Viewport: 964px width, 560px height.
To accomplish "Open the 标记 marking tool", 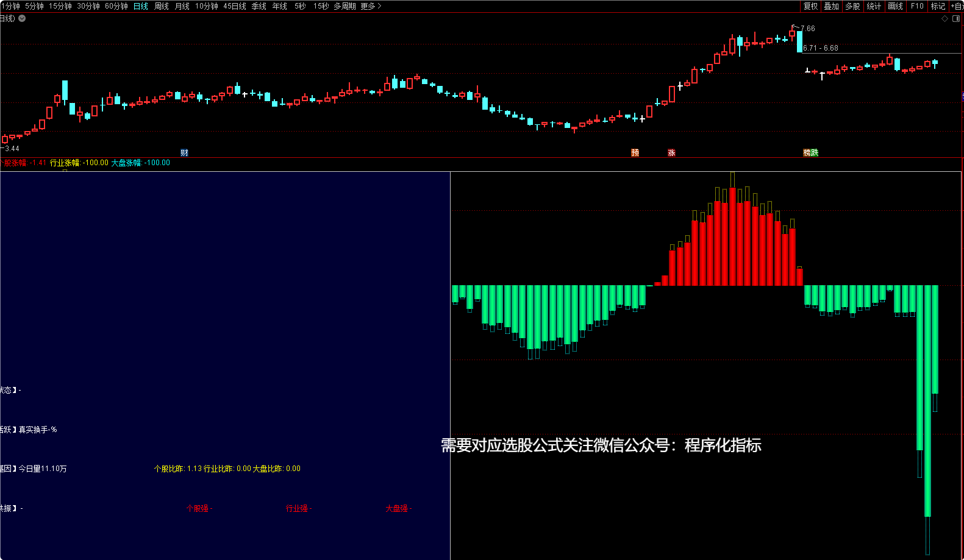I will pos(938,6).
